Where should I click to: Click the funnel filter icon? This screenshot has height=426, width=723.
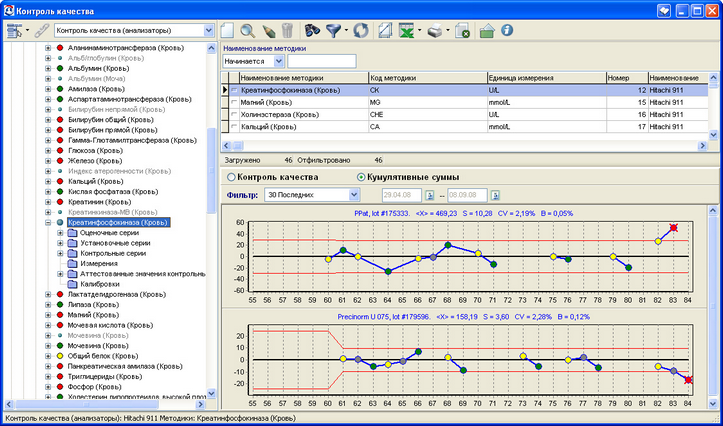click(335, 31)
